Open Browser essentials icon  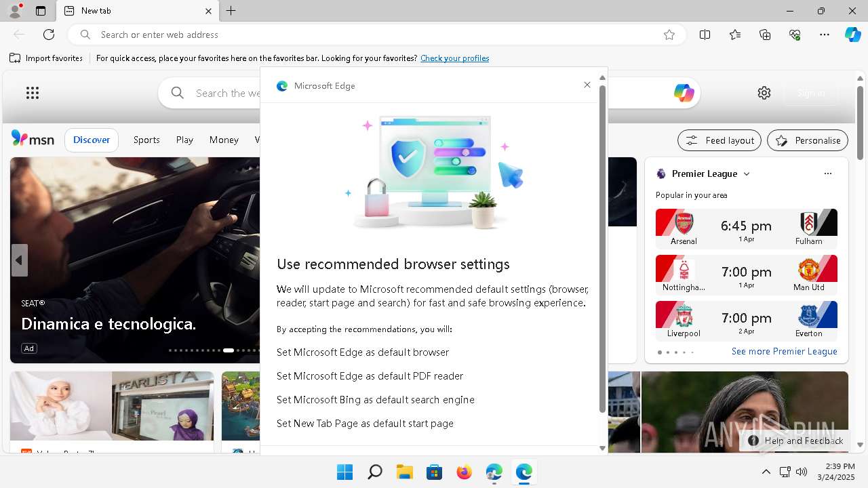[795, 35]
